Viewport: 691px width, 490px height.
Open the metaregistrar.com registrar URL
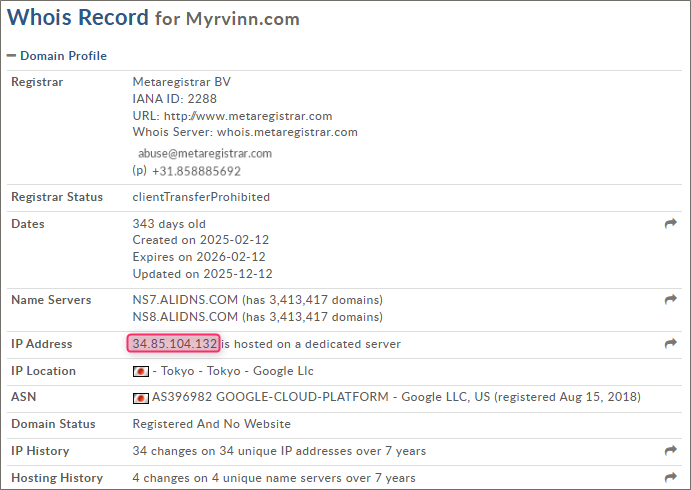click(248, 116)
